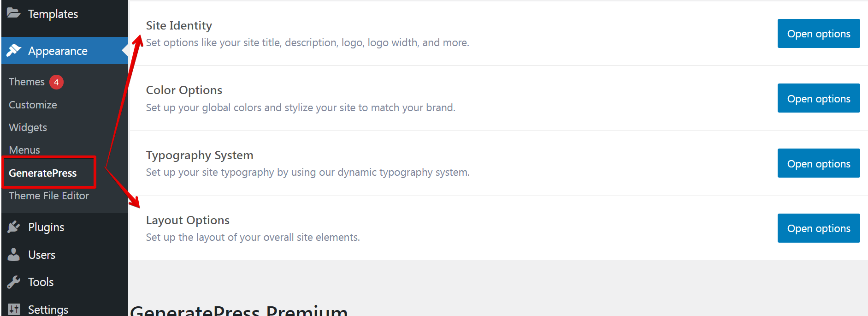Go to the Plugins menu
The width and height of the screenshot is (868, 316).
46,227
